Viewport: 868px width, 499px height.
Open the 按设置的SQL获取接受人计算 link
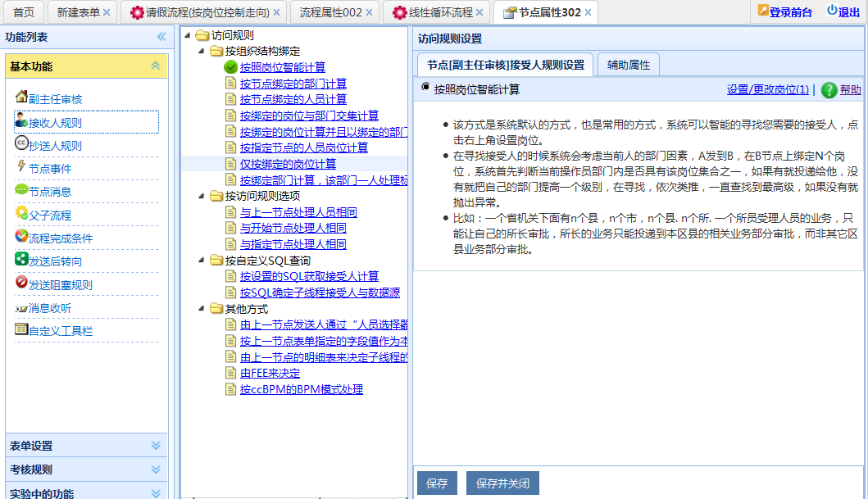click(x=309, y=276)
